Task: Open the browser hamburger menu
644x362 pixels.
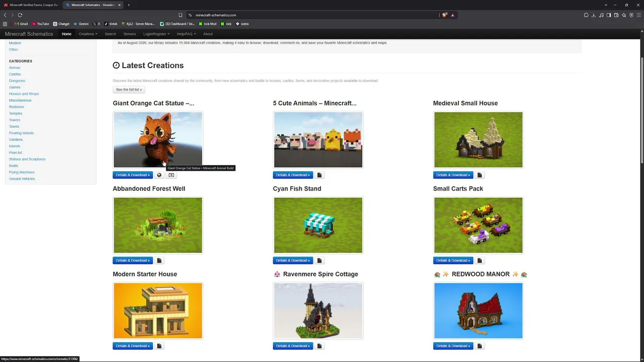Action: coord(639,15)
